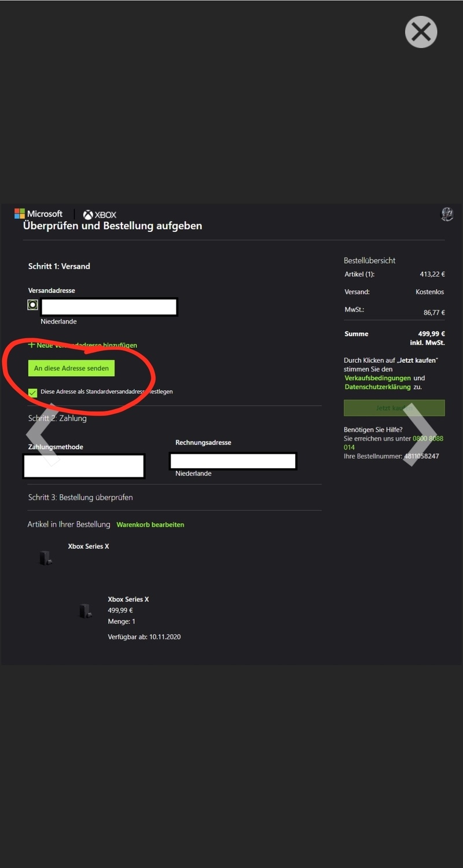Add a new address via 'Neue Versandadresse hinzufügen'
This screenshot has height=868, width=463.
tap(83, 345)
